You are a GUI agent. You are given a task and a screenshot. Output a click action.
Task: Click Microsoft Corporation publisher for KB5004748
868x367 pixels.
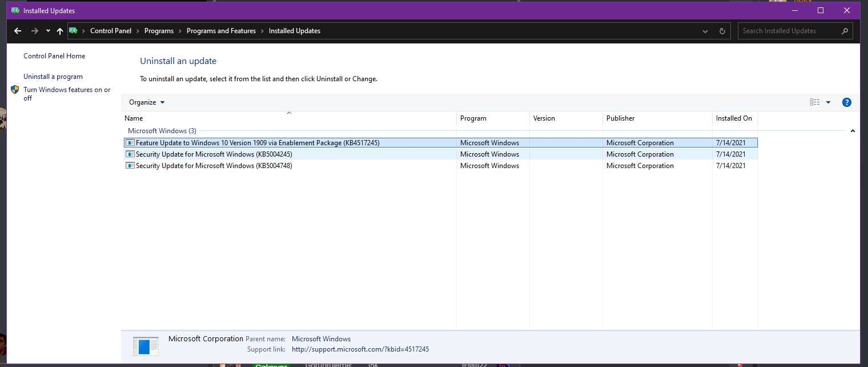tap(640, 166)
